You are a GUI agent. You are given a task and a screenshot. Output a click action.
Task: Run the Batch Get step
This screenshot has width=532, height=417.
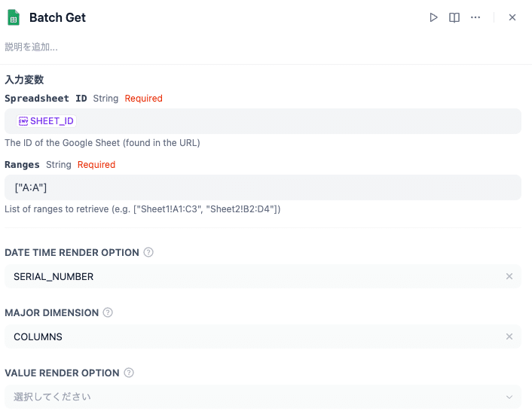(x=433, y=17)
